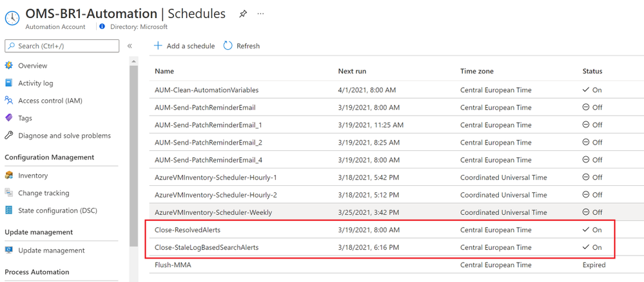Open AUM-Send-PatchReminderEmail schedule

(206, 107)
